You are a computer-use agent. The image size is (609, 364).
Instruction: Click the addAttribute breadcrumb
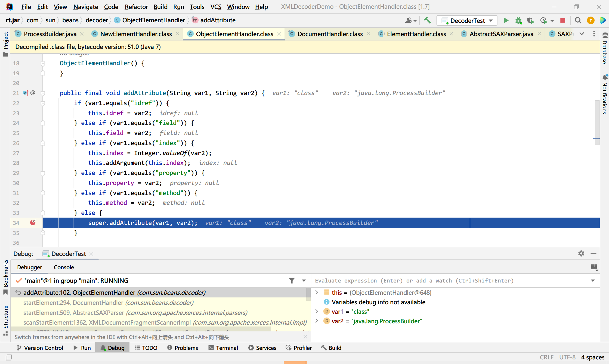(214, 20)
